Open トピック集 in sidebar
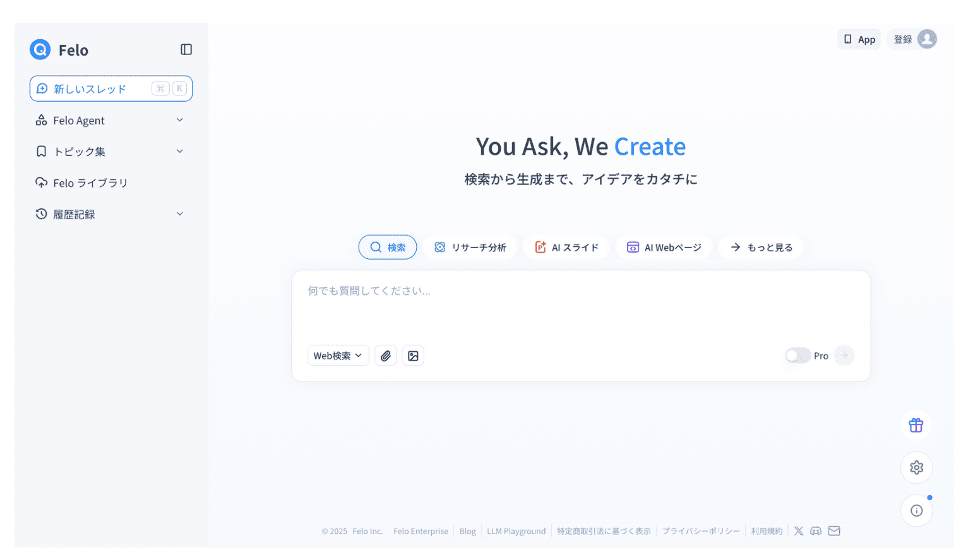Image resolution: width=980 pixels, height=557 pixels. pyautogui.click(x=111, y=152)
